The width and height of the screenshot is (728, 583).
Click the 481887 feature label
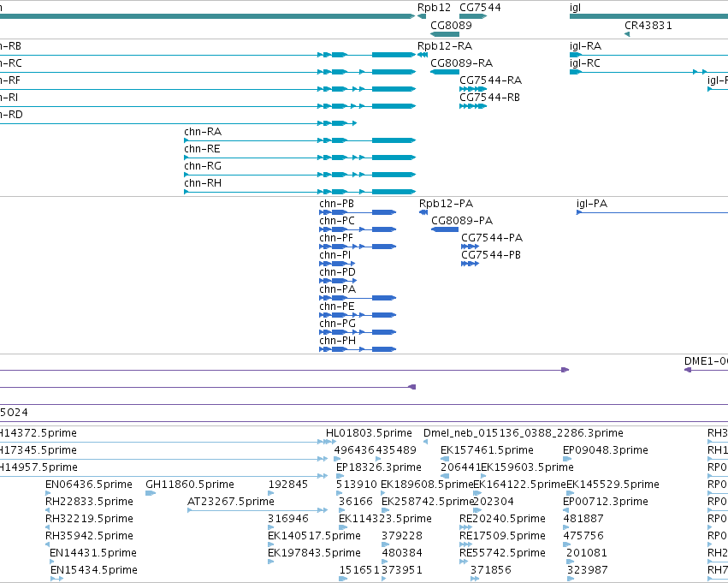583,519
